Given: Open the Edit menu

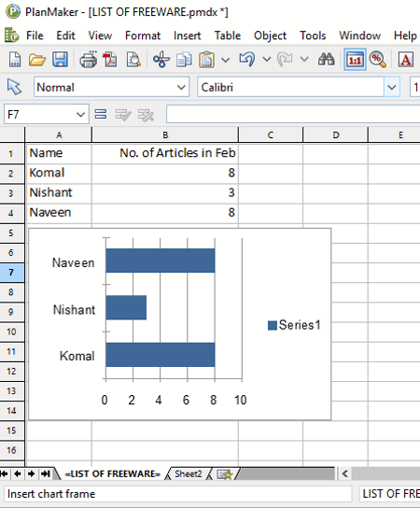Looking at the screenshot, I should (x=65, y=35).
